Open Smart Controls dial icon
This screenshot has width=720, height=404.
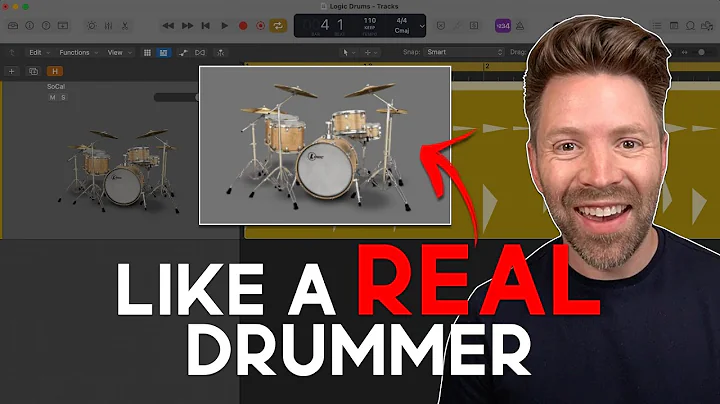(x=91, y=26)
